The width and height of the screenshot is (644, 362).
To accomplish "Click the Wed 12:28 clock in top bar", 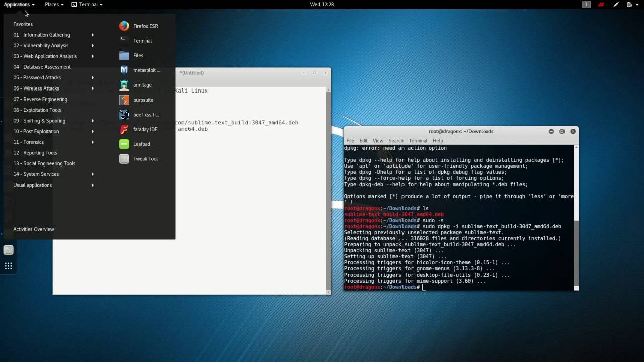I will [x=322, y=4].
